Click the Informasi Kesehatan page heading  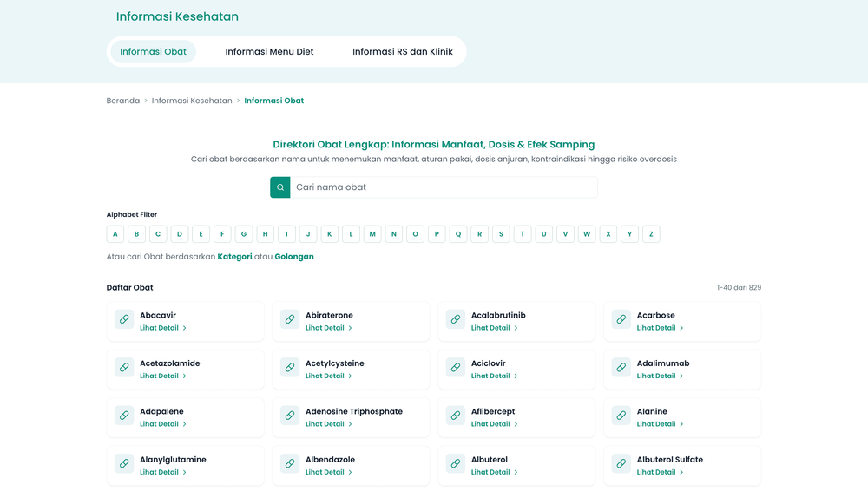pyautogui.click(x=177, y=16)
